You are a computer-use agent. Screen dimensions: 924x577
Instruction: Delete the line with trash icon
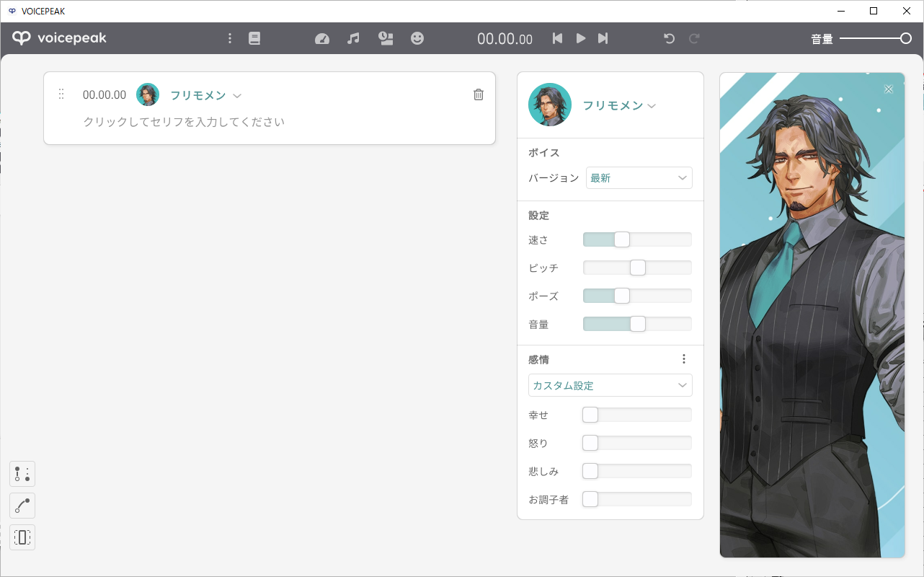[479, 94]
